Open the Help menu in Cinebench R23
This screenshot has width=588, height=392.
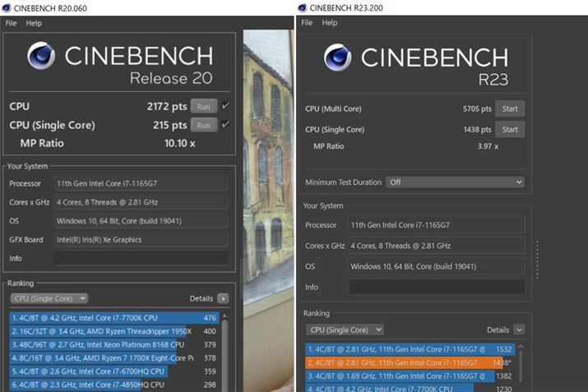pyautogui.click(x=330, y=22)
